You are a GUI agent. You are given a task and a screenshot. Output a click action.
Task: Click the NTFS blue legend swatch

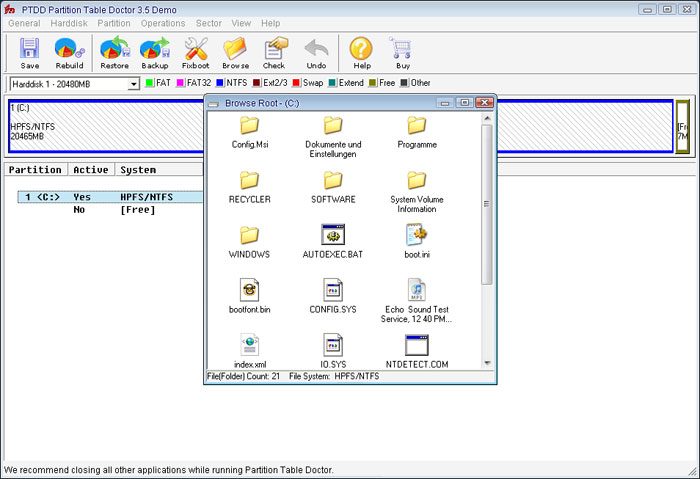pos(220,83)
